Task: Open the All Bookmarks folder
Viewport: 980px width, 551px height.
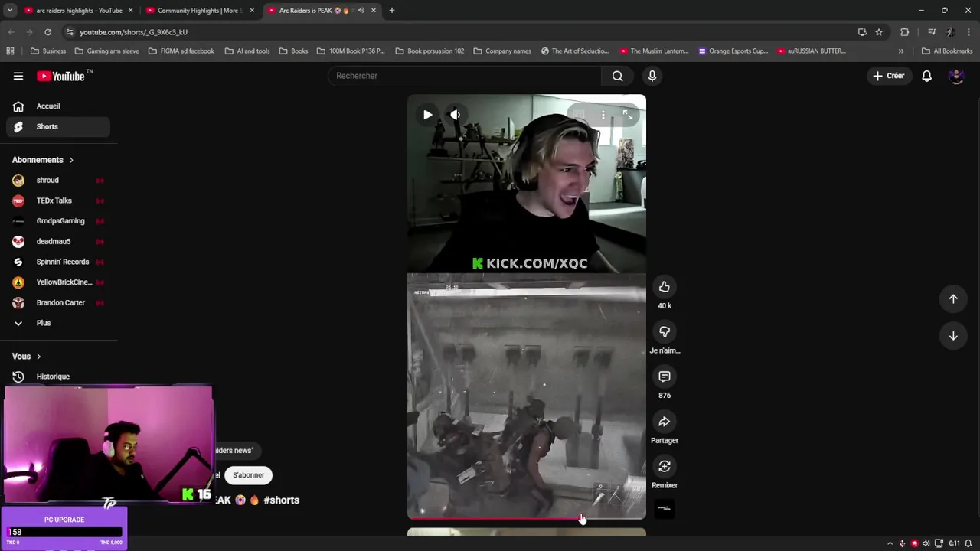Action: pyautogui.click(x=947, y=51)
